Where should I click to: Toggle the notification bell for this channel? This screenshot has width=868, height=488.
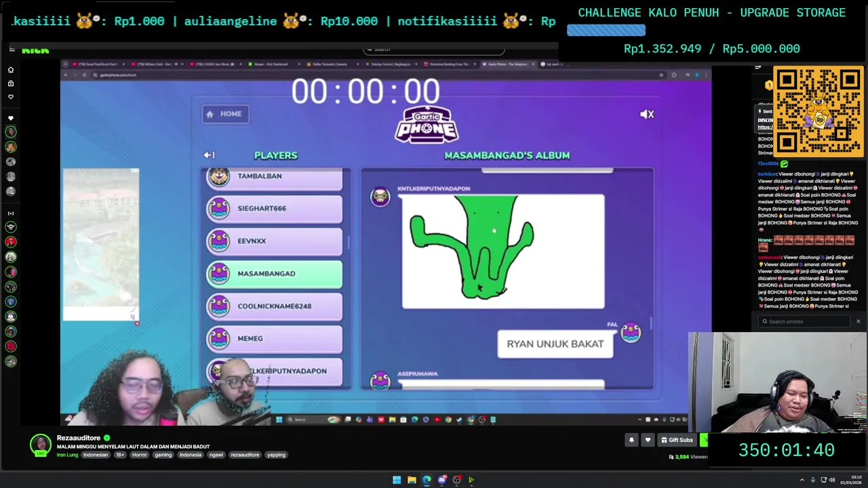tap(631, 440)
